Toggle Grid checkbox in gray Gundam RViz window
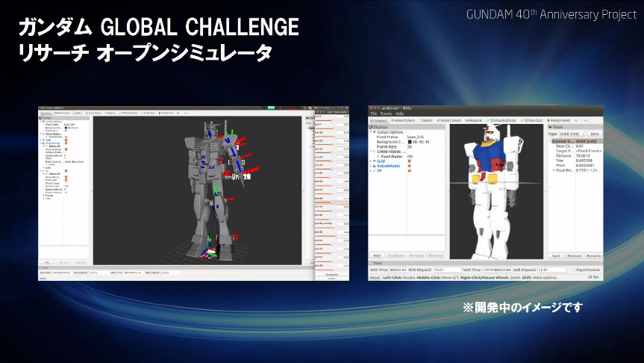The image size is (644, 363). (66, 140)
